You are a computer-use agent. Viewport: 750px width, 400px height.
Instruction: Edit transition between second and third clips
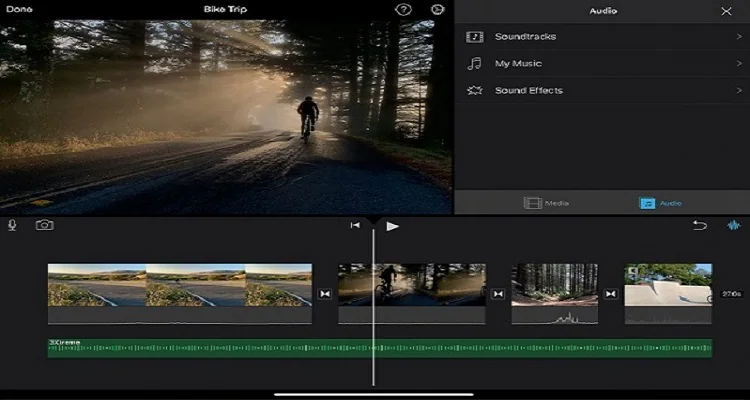coord(498,294)
